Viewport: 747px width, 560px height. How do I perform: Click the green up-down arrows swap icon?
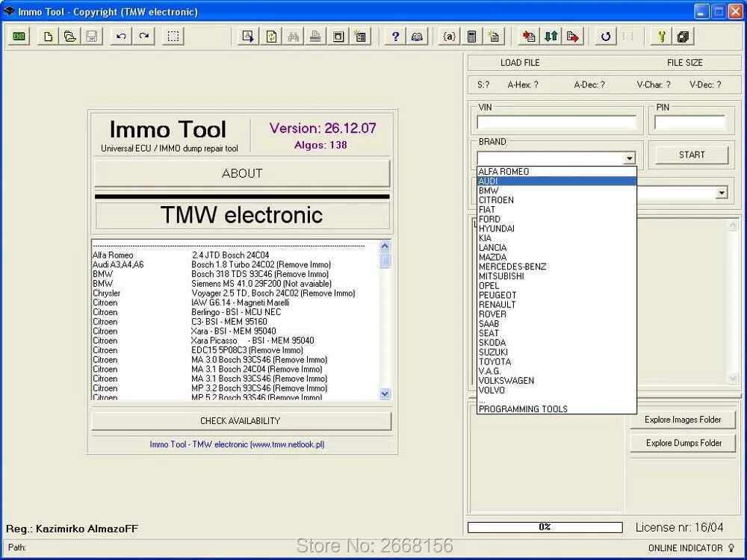coord(551,36)
